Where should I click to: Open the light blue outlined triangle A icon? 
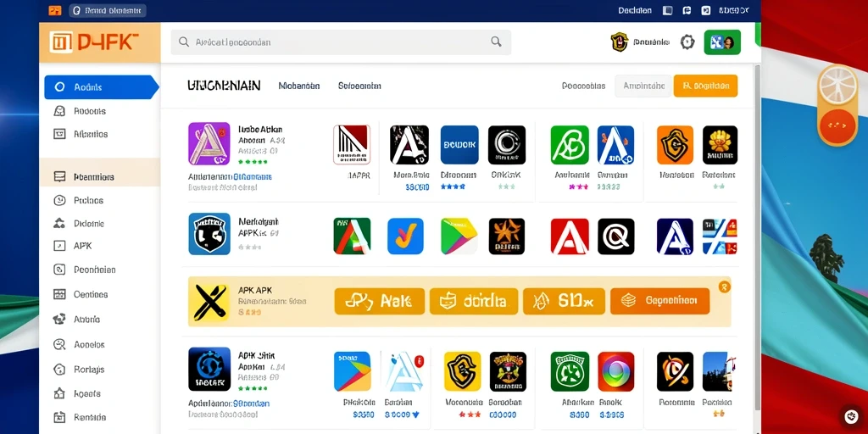coord(405,371)
